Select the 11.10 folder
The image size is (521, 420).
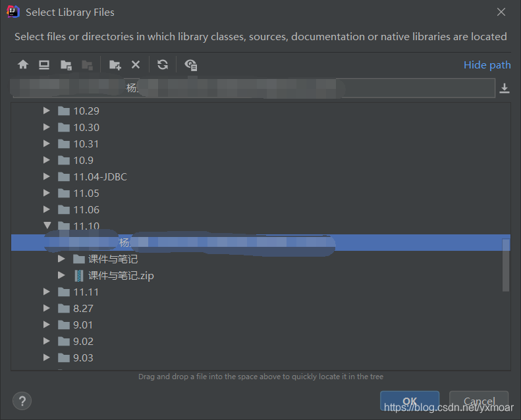[x=78, y=226]
